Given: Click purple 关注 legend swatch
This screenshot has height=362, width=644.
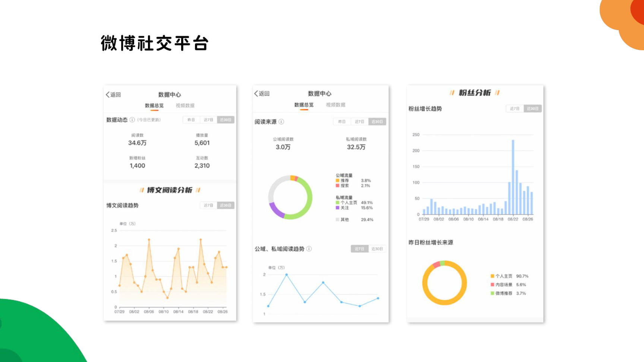Looking at the screenshot, I should coord(338,208).
